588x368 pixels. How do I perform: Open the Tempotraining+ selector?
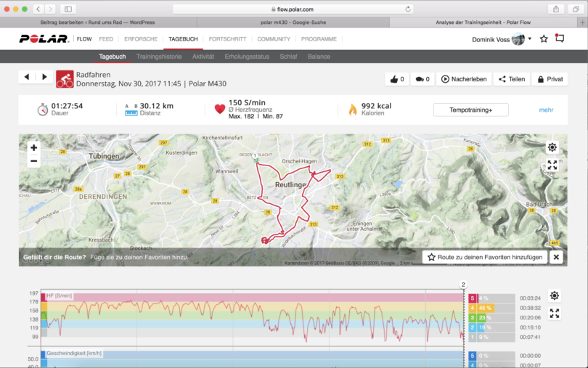point(470,110)
